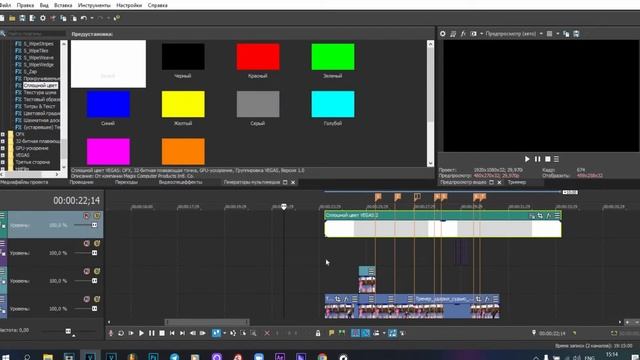Switch to Медиафайлы проекта tab

tap(24, 182)
